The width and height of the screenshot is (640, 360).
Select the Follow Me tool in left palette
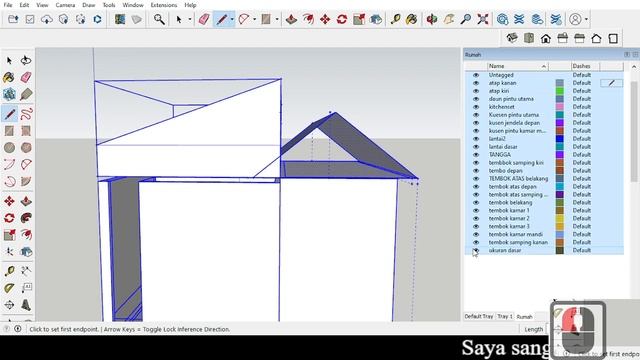tap(26, 218)
